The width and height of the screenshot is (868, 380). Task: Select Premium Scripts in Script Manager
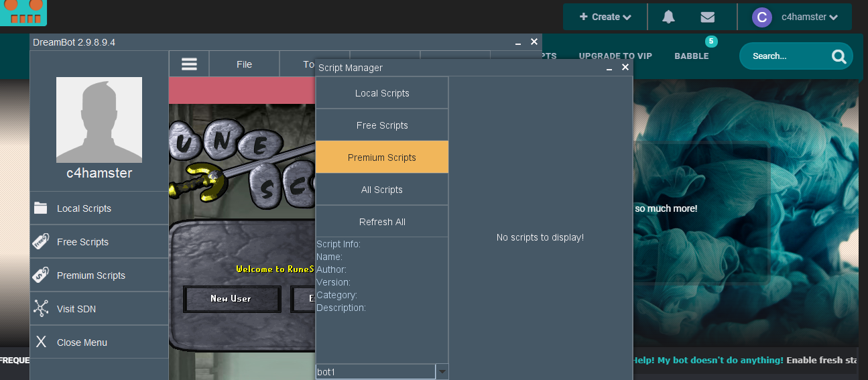382,157
